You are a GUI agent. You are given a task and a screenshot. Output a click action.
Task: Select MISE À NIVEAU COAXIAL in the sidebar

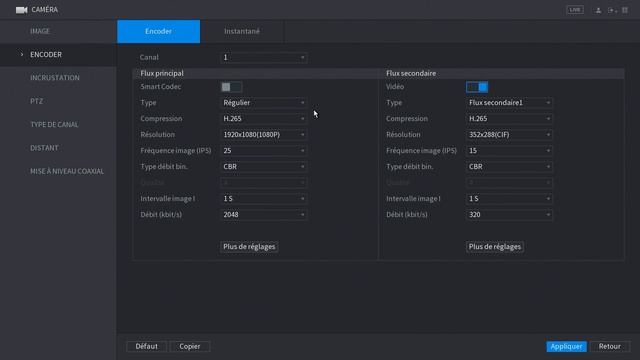[58, 171]
